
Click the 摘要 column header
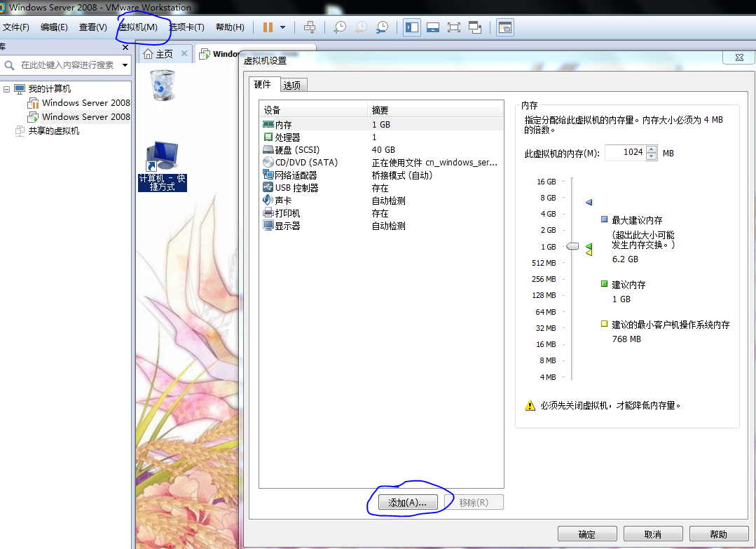[x=435, y=110]
